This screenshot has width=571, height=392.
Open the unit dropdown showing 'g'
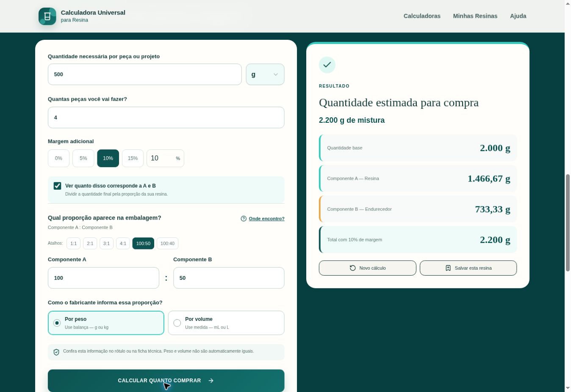click(265, 75)
